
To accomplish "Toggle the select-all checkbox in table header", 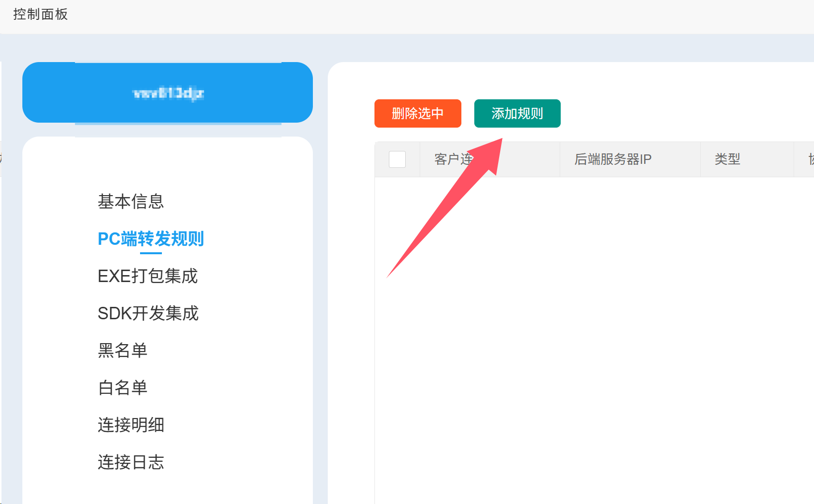I will pos(397,159).
